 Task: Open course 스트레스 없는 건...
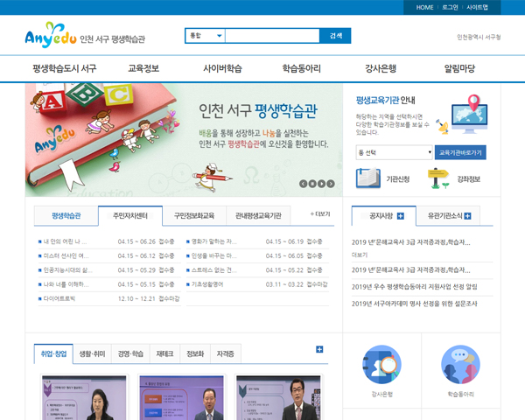(x=213, y=270)
